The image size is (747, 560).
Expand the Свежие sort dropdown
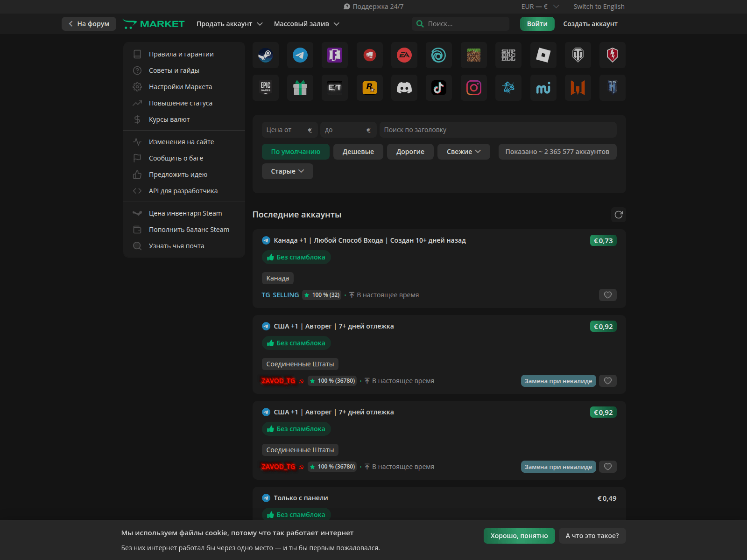coord(463,152)
